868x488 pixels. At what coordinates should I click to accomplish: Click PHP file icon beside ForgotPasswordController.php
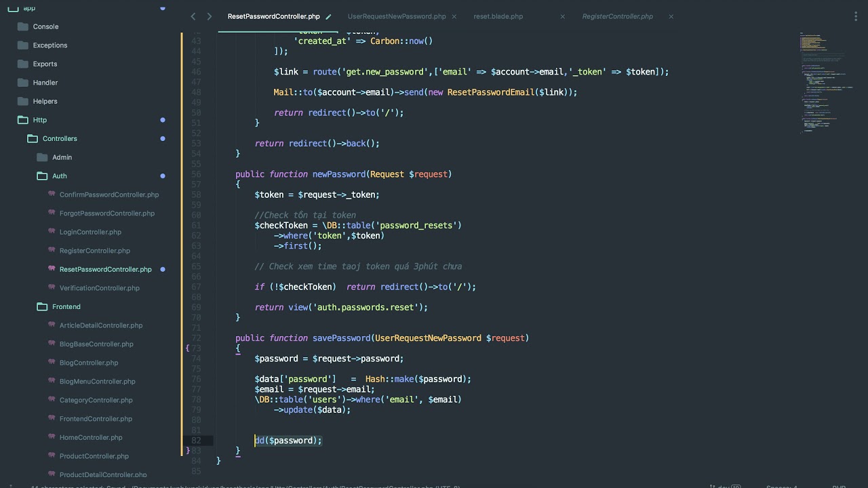coord(52,213)
